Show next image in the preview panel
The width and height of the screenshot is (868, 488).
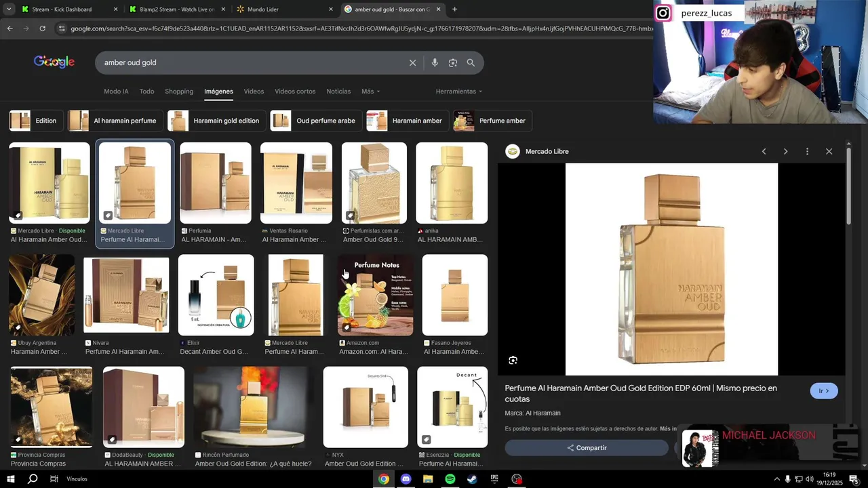click(x=785, y=151)
